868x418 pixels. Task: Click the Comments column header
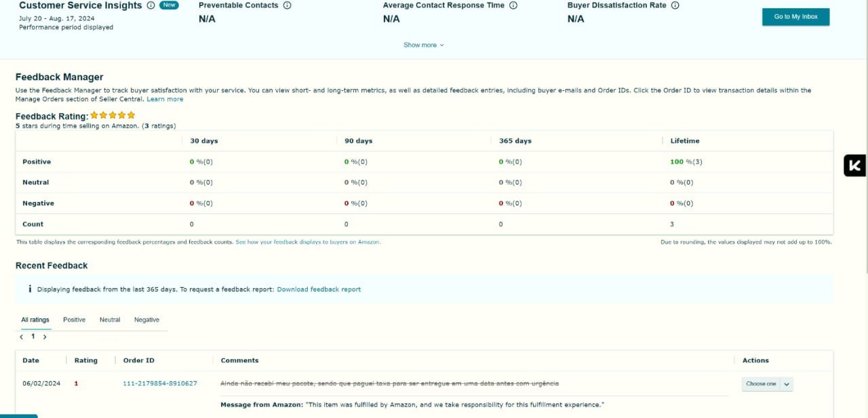240,360
